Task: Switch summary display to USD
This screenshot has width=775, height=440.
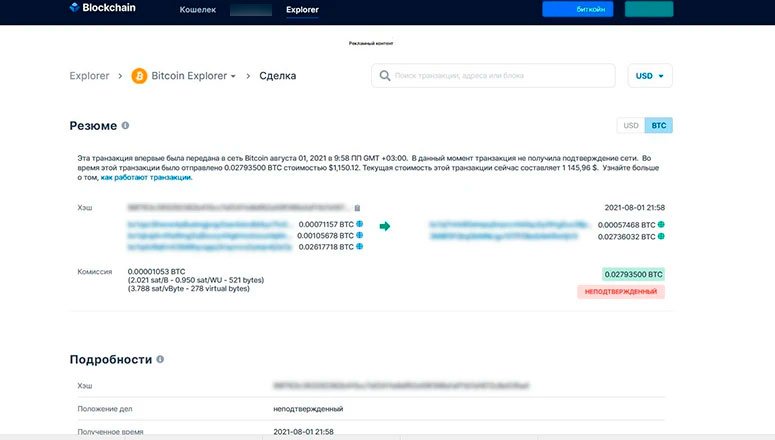Action: tap(631, 126)
